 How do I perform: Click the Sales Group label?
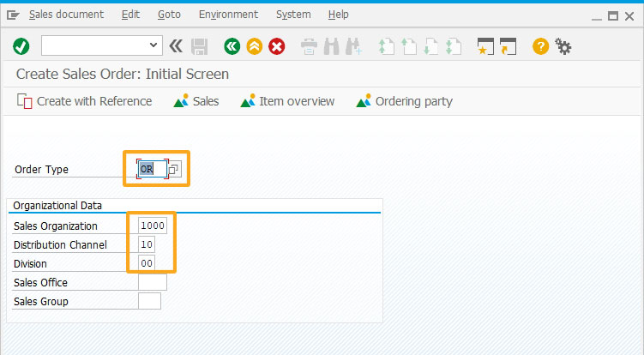[40, 302]
